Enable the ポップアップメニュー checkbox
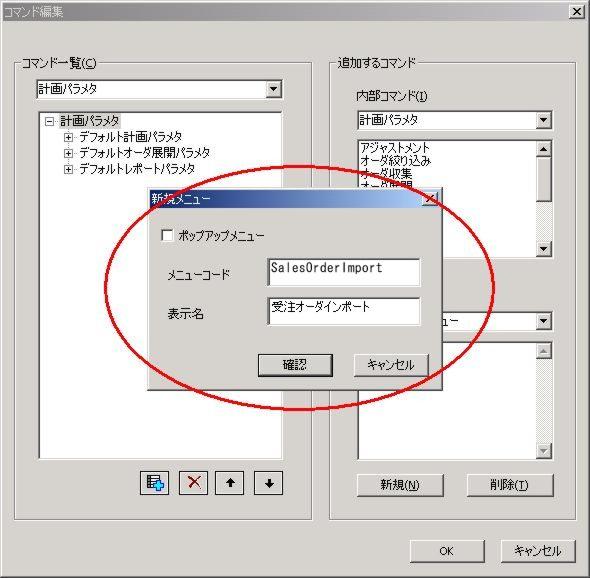This screenshot has width=590, height=578. click(x=167, y=235)
